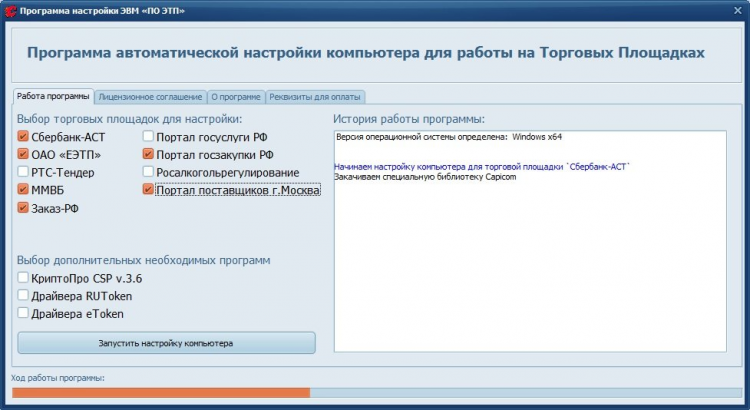Viewport: 750px width, 410px height.
Task: Uncheck the Заказ-РФ checkbox
Action: (23, 208)
